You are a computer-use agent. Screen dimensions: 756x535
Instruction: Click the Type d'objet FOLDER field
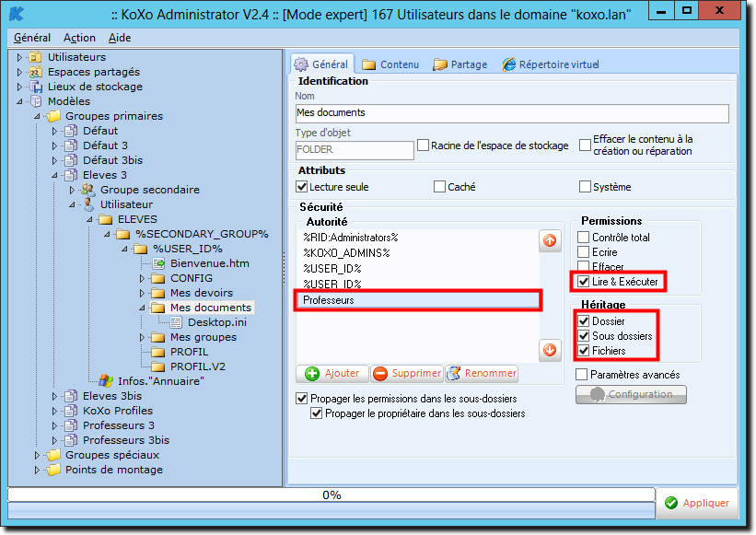(x=355, y=150)
